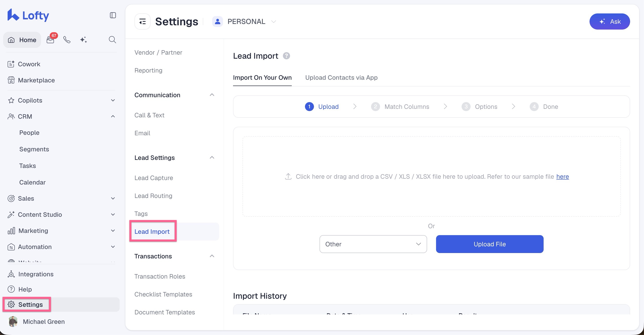644x335 pixels.
Task: Open the phone dialer icon
Action: click(x=67, y=40)
